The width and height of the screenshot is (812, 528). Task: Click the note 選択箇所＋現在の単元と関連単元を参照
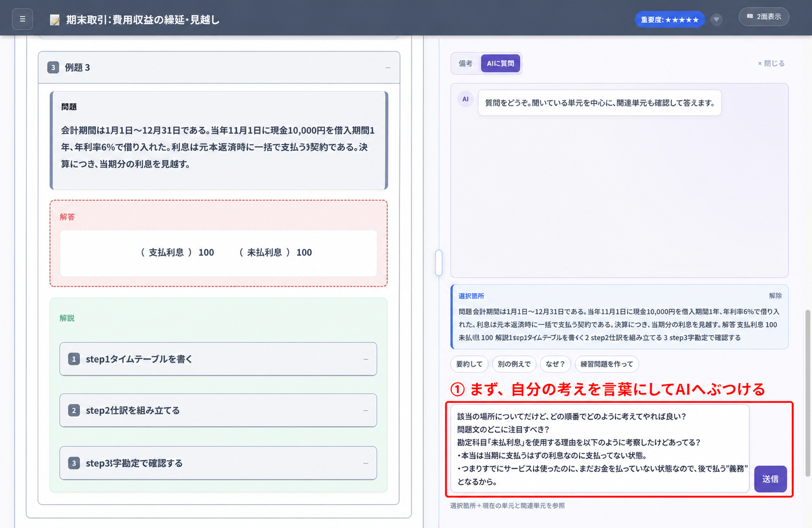click(508, 506)
